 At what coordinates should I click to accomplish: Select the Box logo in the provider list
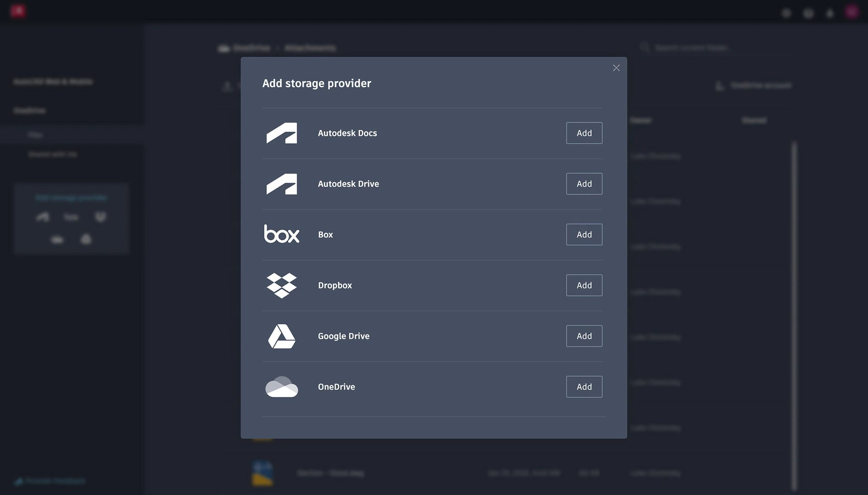point(281,234)
